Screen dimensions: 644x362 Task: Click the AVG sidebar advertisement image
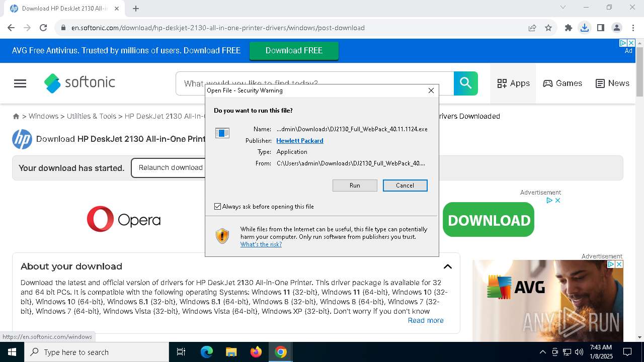click(x=547, y=301)
